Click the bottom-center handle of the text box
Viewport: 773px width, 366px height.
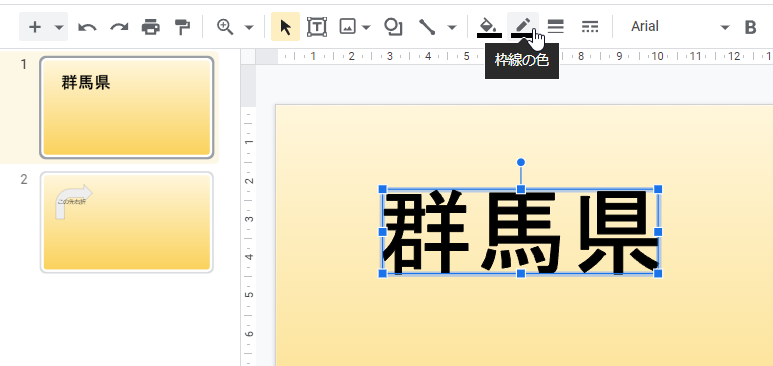[521, 273]
